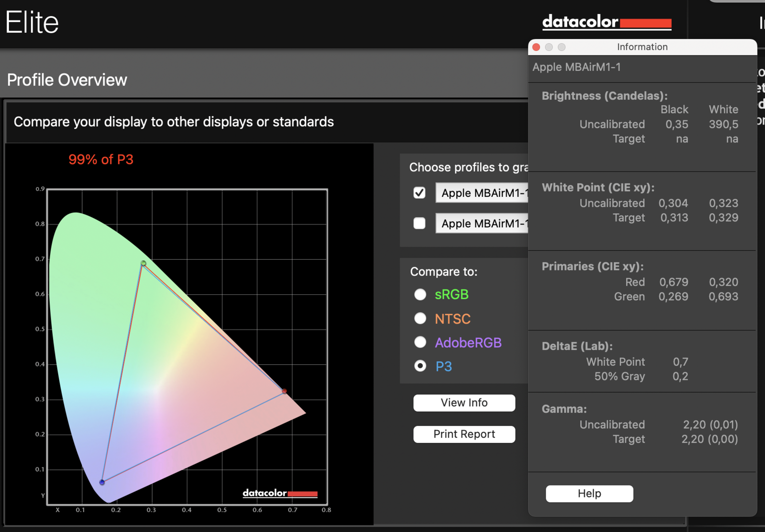
Task: Click the blue primary marker on the gamut chart
Action: 102,482
